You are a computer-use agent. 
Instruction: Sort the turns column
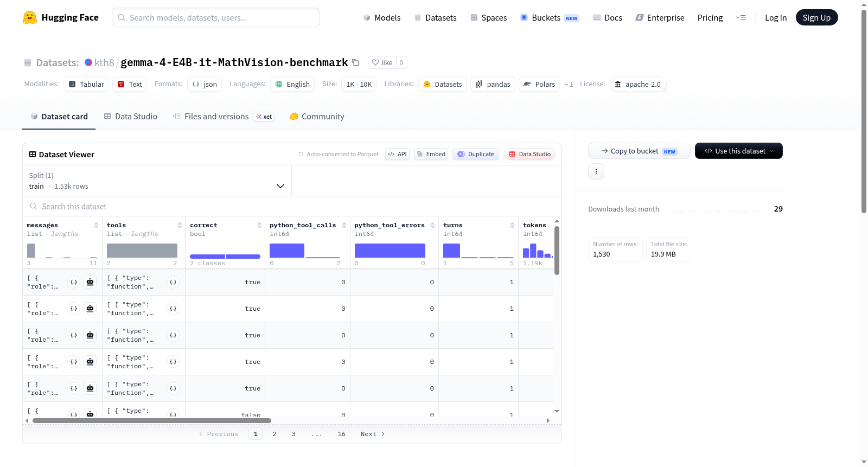[512, 225]
